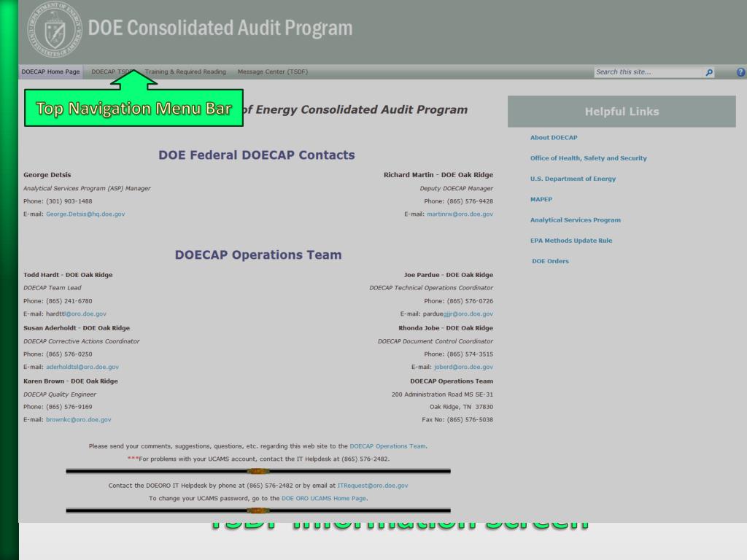Viewport: 747px width, 560px height.
Task: Click Karen Brown - DOE Oak Ridge
Action: (71, 381)
